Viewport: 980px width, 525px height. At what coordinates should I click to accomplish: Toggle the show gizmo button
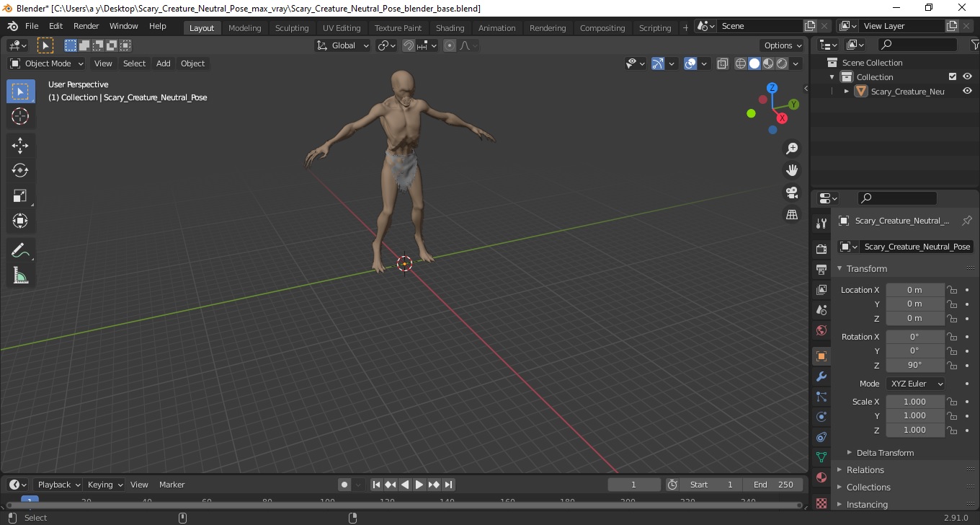[x=658, y=63]
